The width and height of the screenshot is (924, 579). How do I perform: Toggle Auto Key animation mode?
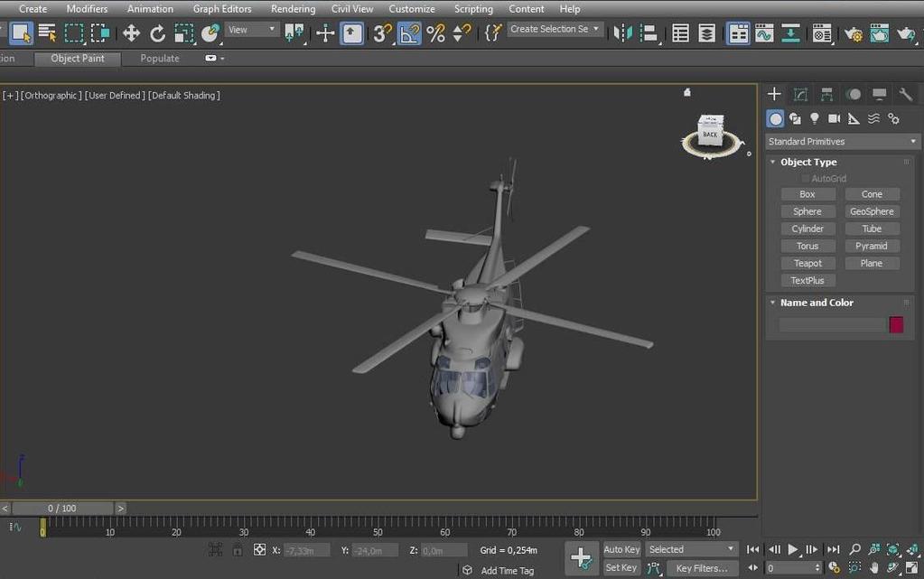[621, 549]
